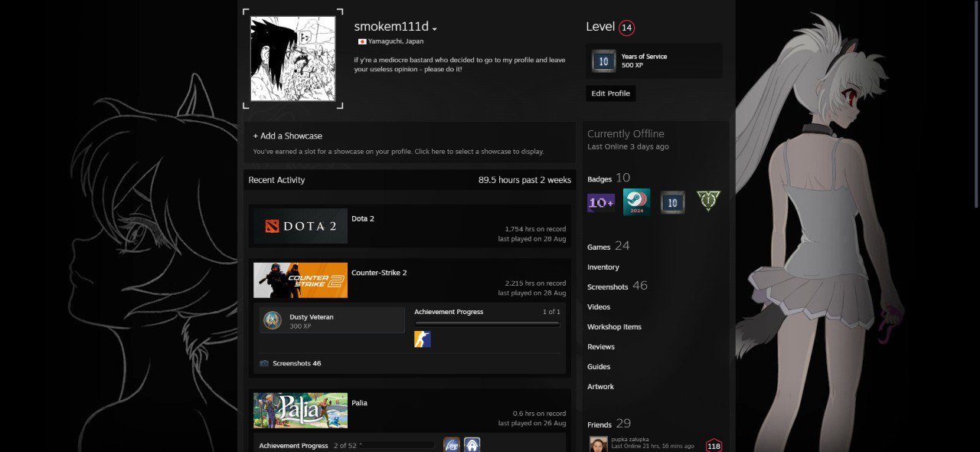Click the second Palia achievement icon
Image resolution: width=980 pixels, height=452 pixels.
coord(472,445)
